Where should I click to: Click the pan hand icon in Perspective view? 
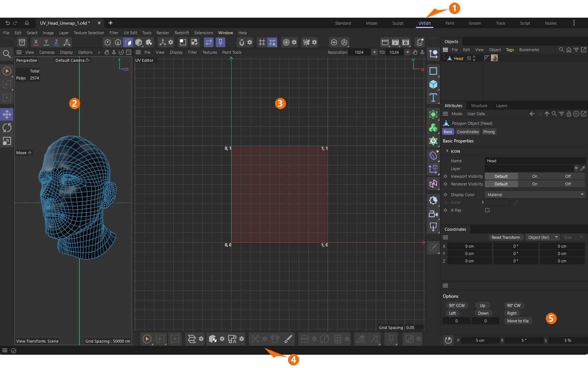107,52
